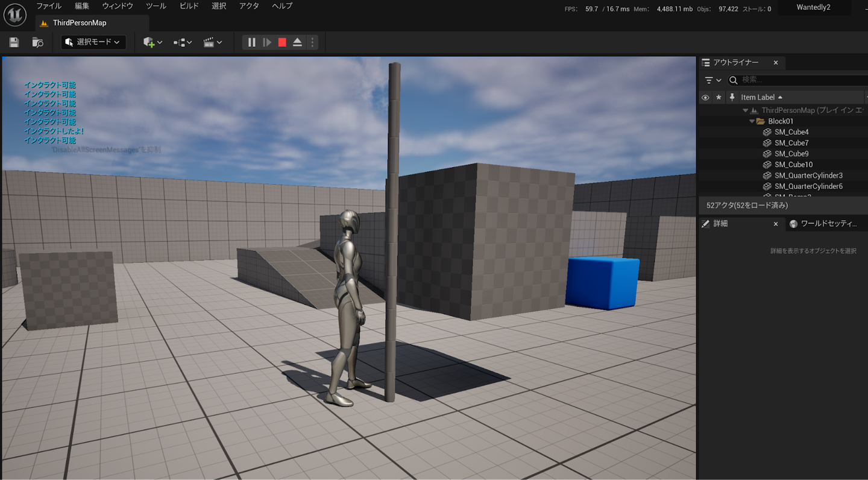
Task: Click the blue cube in the viewport
Action: click(602, 282)
